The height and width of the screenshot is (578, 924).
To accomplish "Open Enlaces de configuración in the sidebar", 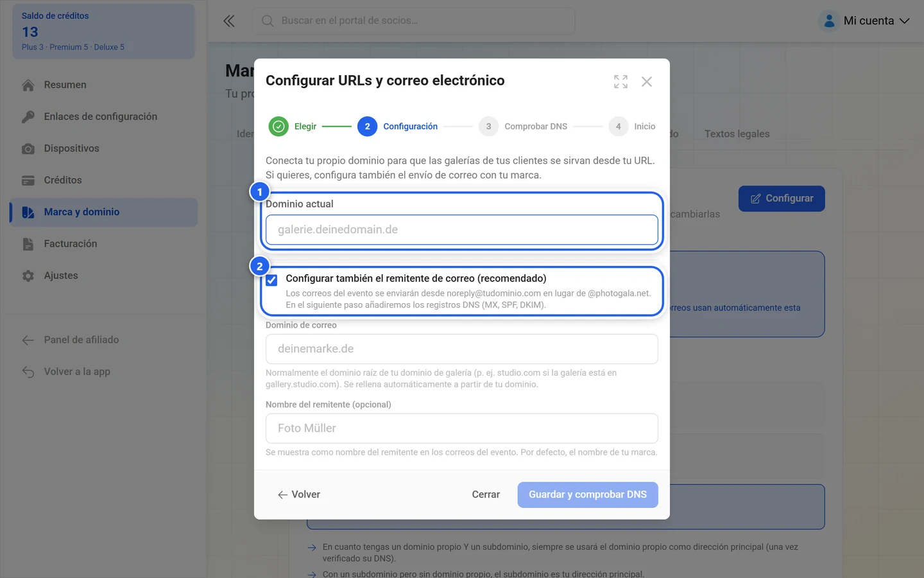I will coord(104,117).
